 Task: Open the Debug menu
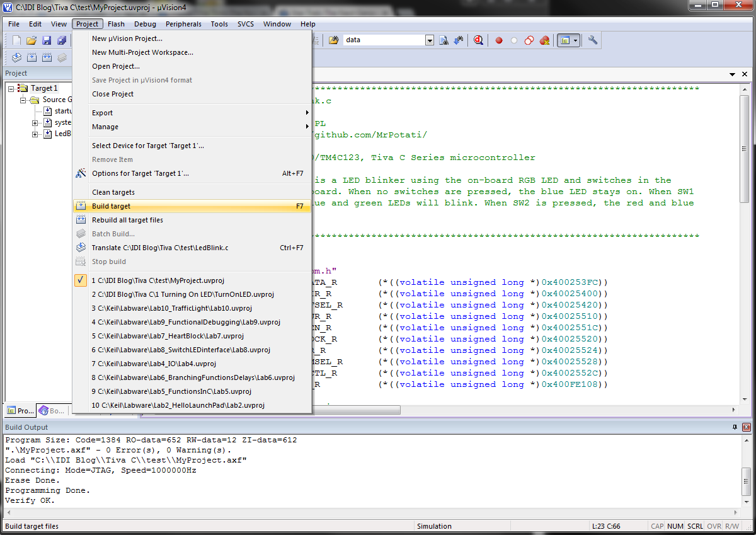145,24
